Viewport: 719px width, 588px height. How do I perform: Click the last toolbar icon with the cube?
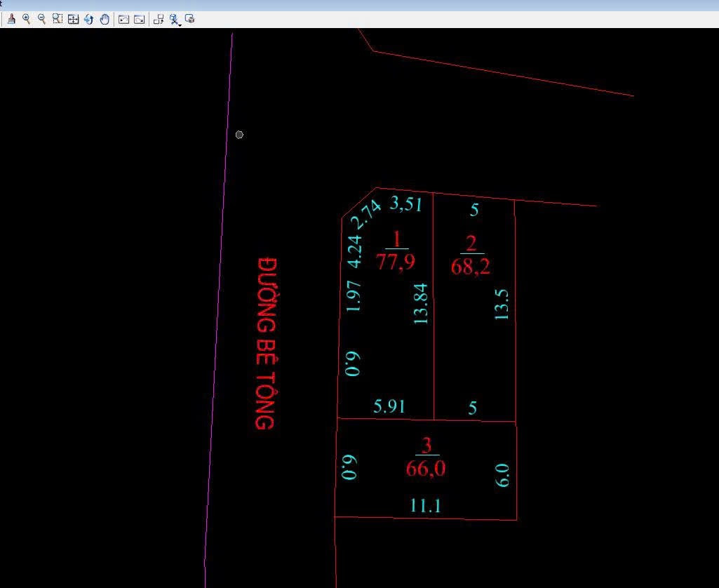tap(190, 20)
